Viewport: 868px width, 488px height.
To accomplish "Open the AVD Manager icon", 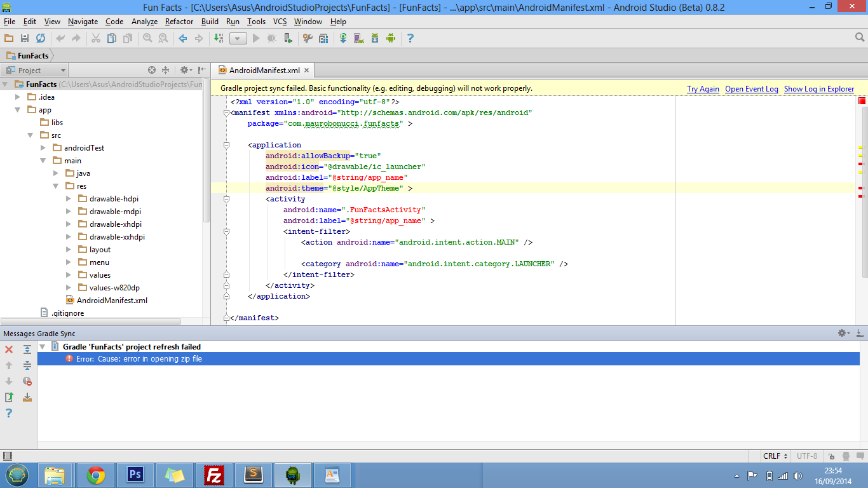I will click(359, 38).
